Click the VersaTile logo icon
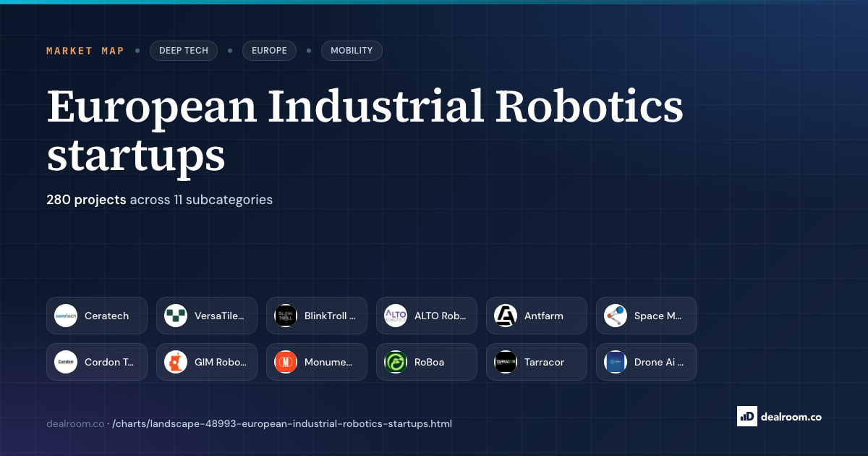868x456 pixels. [x=176, y=316]
